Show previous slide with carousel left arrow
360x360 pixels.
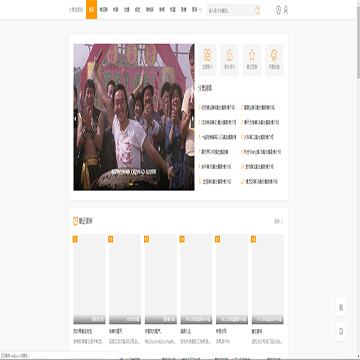(75, 118)
